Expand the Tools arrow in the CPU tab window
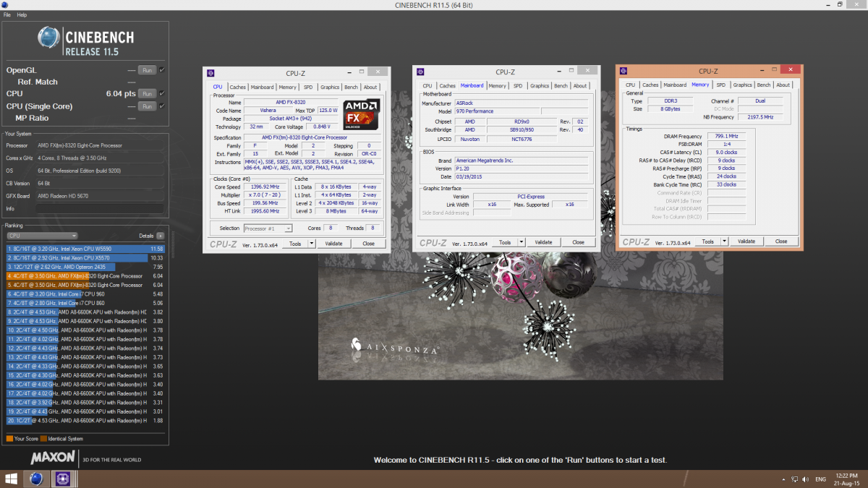 [x=312, y=244]
